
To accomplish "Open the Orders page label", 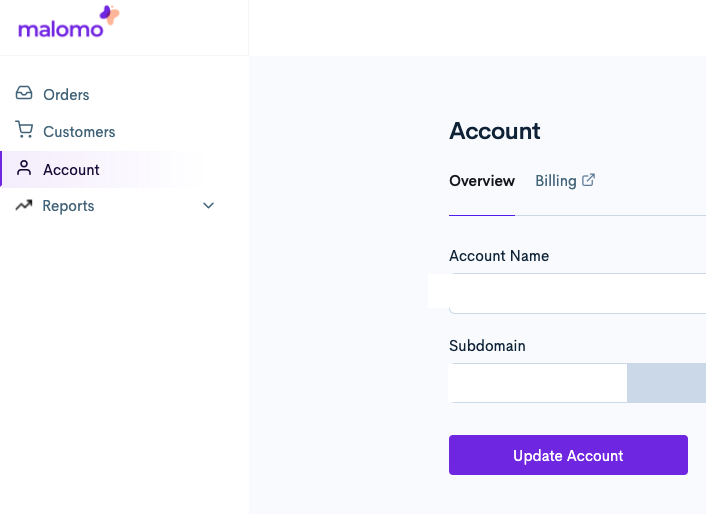I will point(66,95).
